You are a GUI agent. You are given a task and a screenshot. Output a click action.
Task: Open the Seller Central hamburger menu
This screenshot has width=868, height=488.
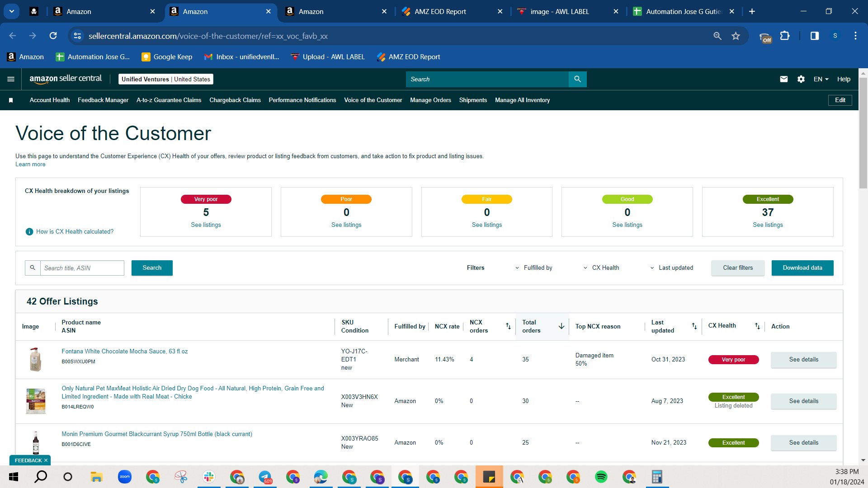tap(11, 79)
